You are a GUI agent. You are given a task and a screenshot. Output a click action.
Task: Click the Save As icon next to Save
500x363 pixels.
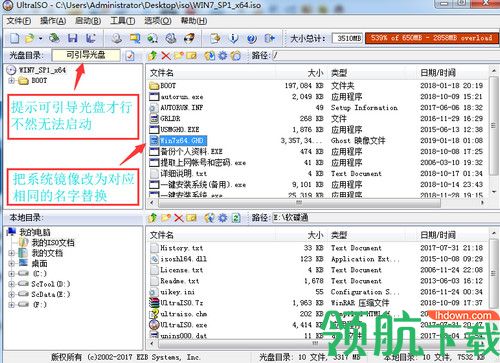(x=90, y=38)
